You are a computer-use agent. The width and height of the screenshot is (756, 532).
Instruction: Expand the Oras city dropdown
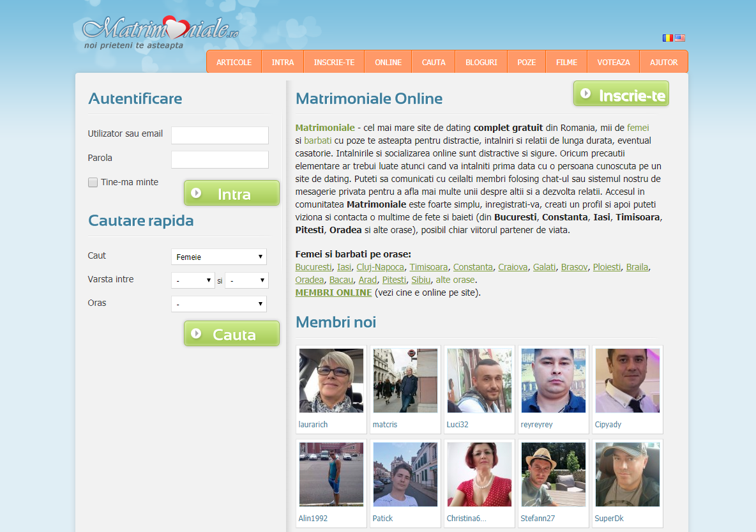click(219, 304)
